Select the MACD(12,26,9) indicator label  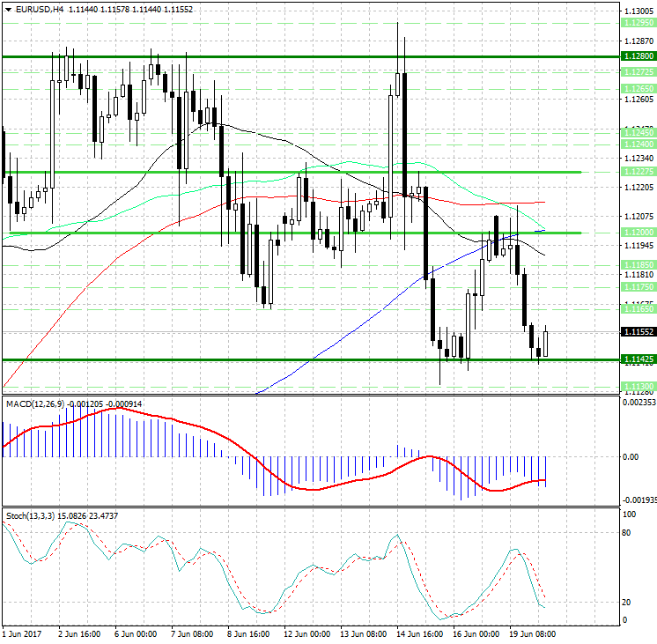point(35,403)
